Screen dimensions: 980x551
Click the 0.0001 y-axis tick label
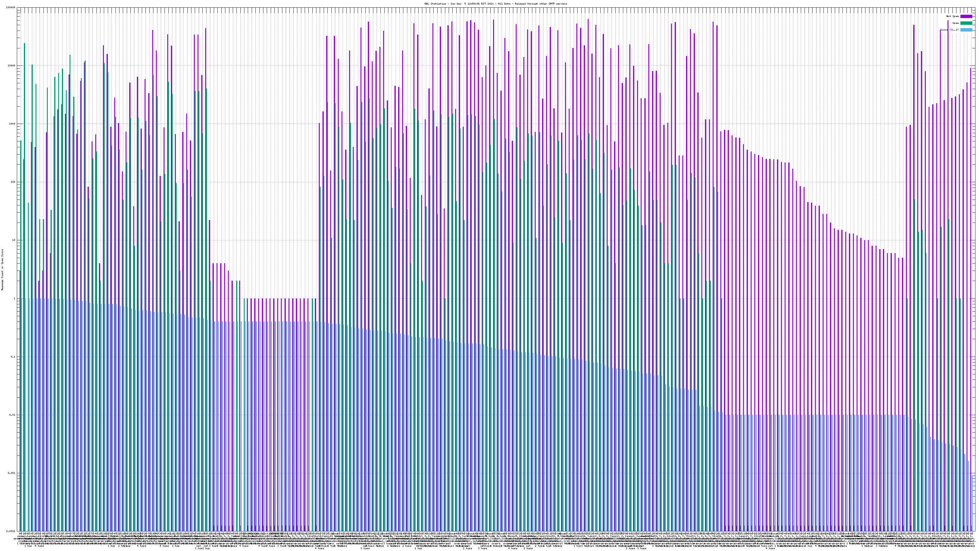coord(11,531)
